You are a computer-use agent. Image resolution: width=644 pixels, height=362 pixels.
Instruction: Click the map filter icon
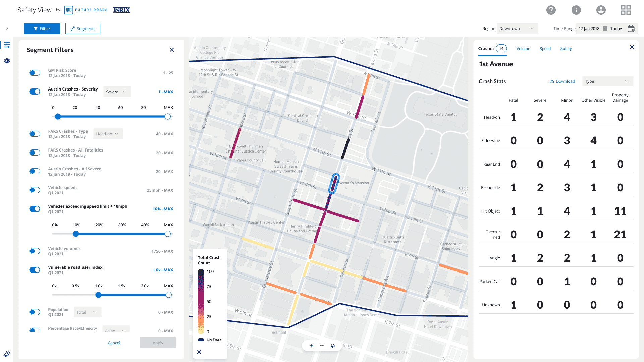[x=7, y=44]
